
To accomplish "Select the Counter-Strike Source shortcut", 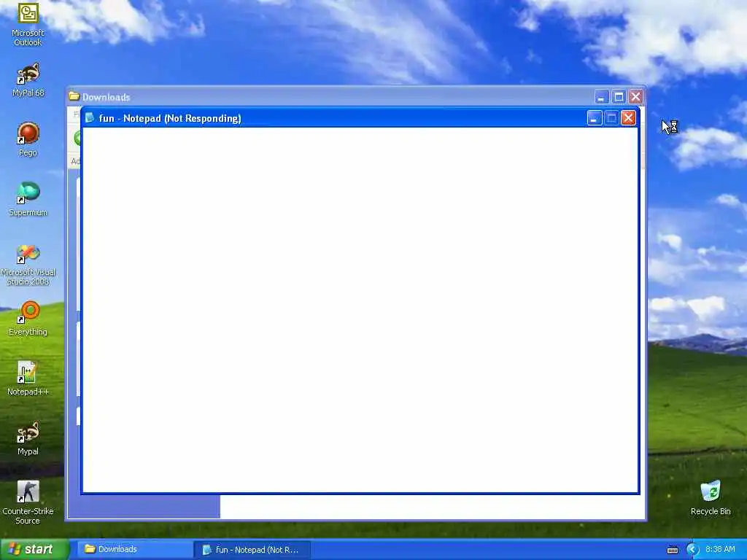I will (28, 503).
